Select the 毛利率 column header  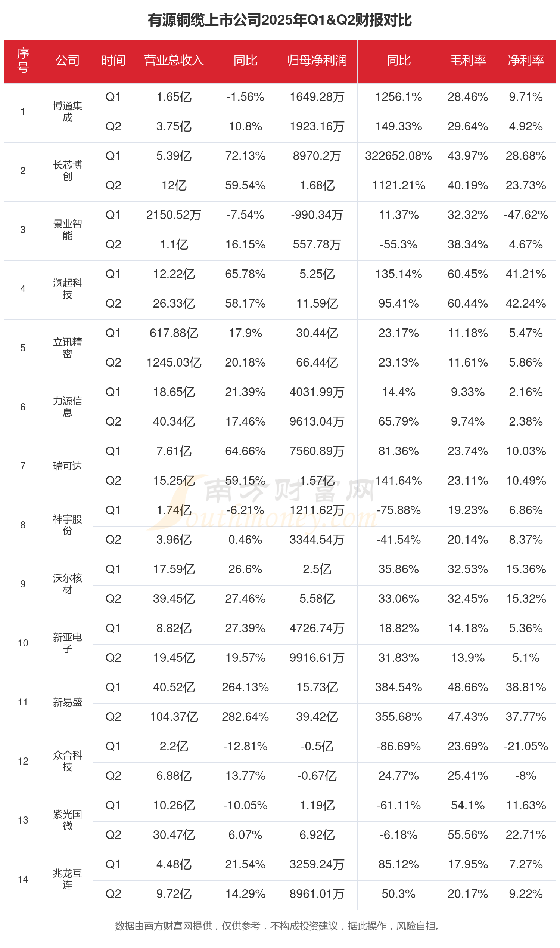[x=467, y=61]
